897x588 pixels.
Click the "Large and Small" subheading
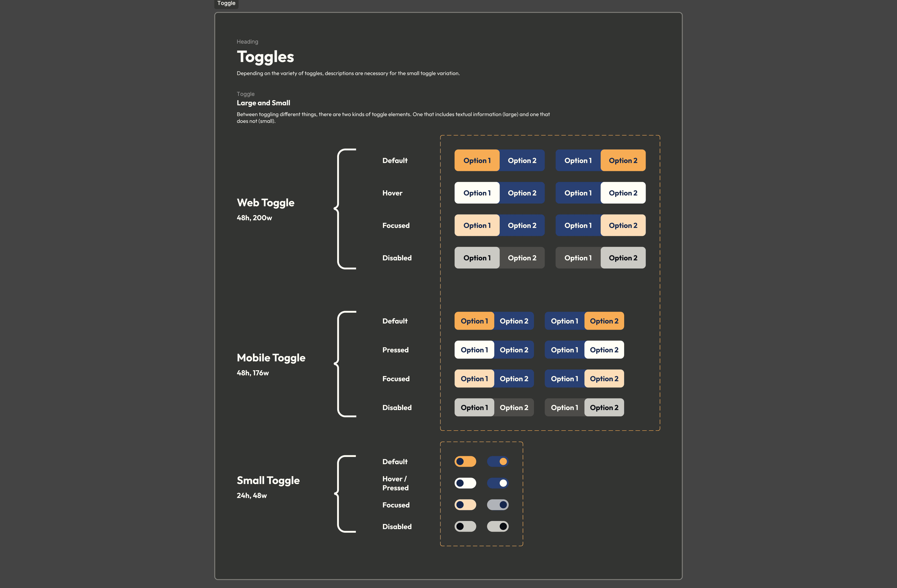(x=263, y=103)
